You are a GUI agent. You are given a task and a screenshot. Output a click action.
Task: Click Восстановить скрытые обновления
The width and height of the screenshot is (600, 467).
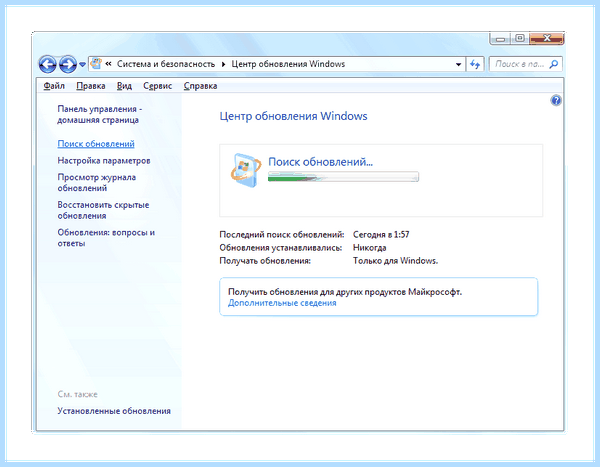[x=103, y=210]
